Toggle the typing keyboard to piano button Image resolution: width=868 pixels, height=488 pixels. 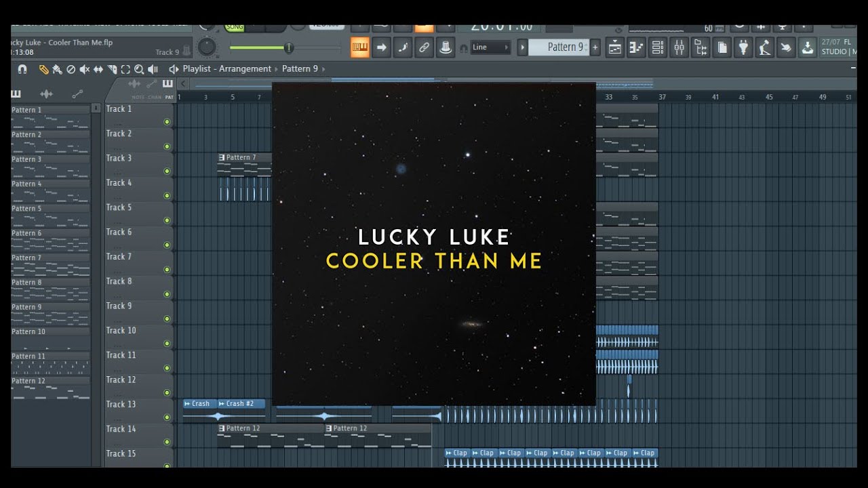click(x=360, y=47)
